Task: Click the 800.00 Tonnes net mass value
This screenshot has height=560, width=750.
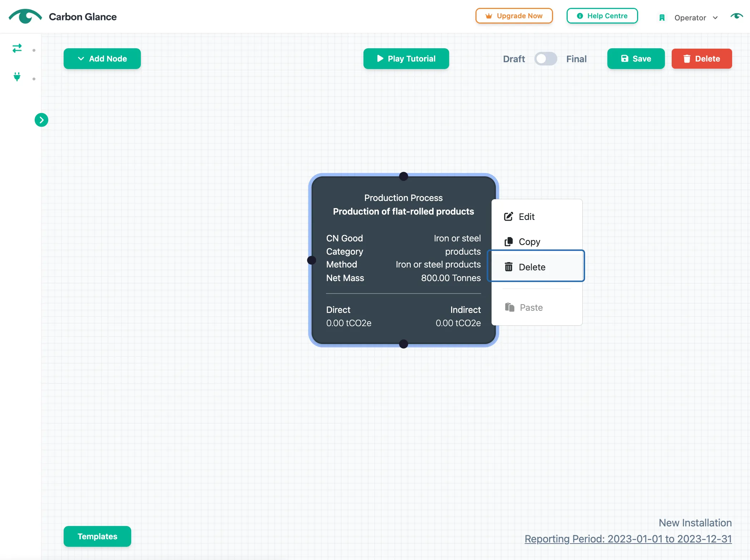Action: coord(451,278)
